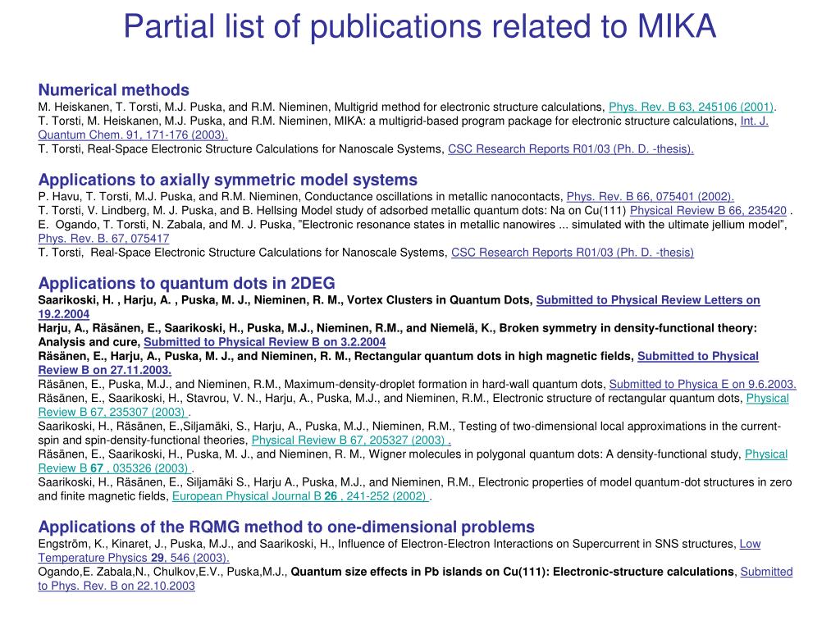Click the text Broken symmetry in density-functional theory
The image size is (840, 630).
tap(628, 328)
